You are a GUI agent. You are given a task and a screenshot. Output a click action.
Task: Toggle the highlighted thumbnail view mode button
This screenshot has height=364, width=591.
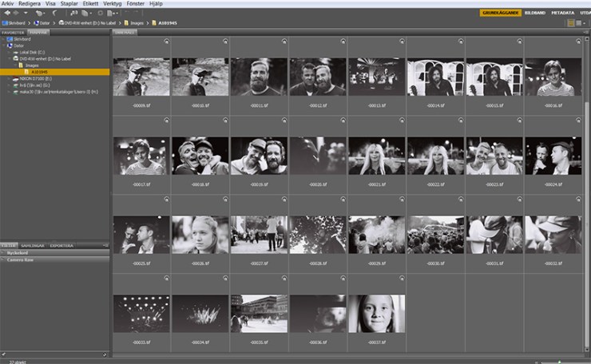(x=571, y=23)
